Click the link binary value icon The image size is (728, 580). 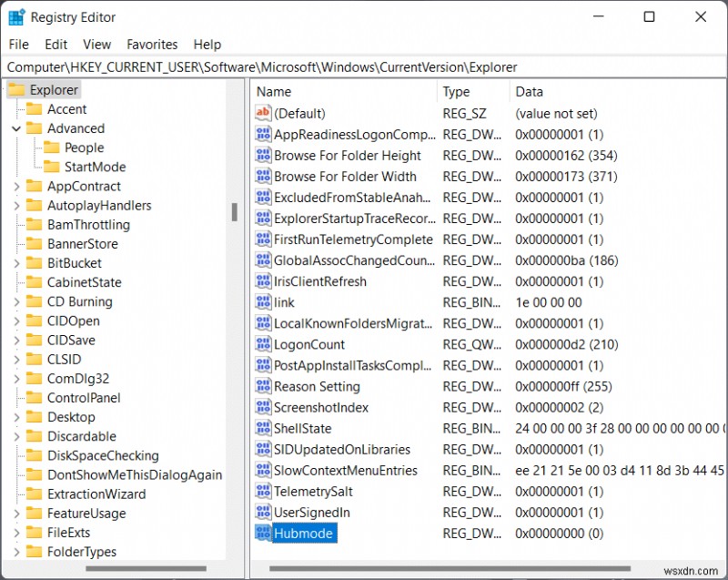point(263,302)
